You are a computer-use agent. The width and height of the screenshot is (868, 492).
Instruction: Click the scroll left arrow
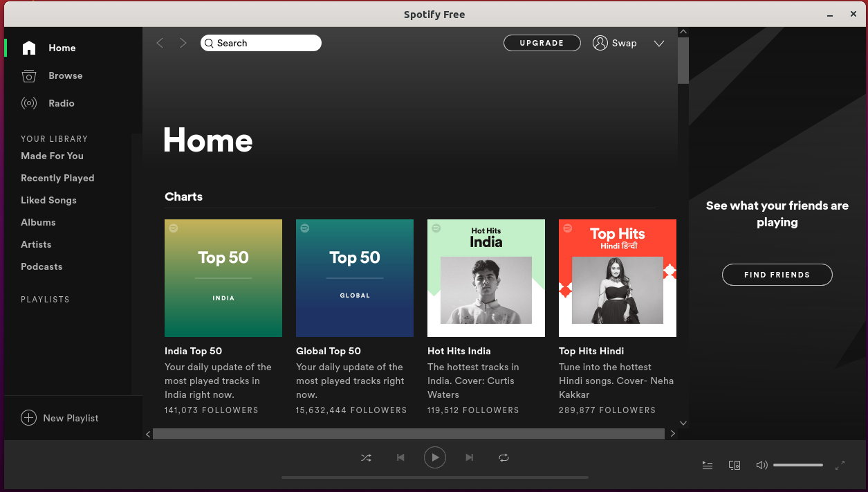(148, 434)
